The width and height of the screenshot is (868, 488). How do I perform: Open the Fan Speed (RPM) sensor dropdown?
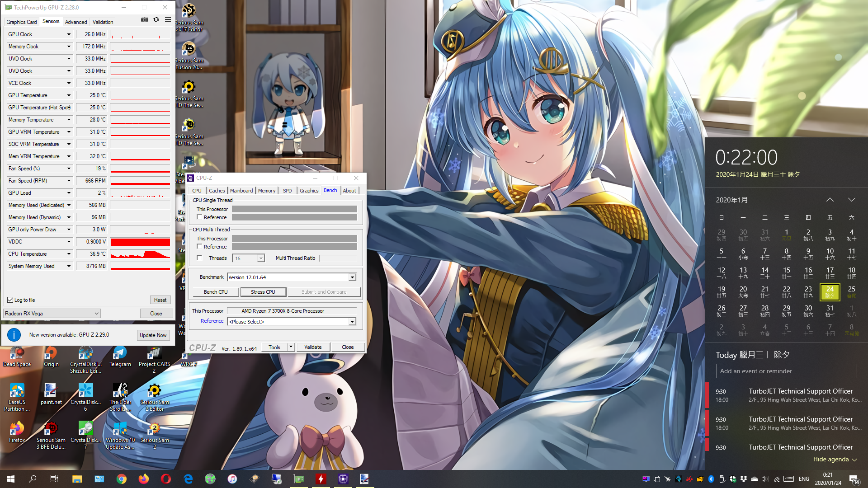click(69, 181)
